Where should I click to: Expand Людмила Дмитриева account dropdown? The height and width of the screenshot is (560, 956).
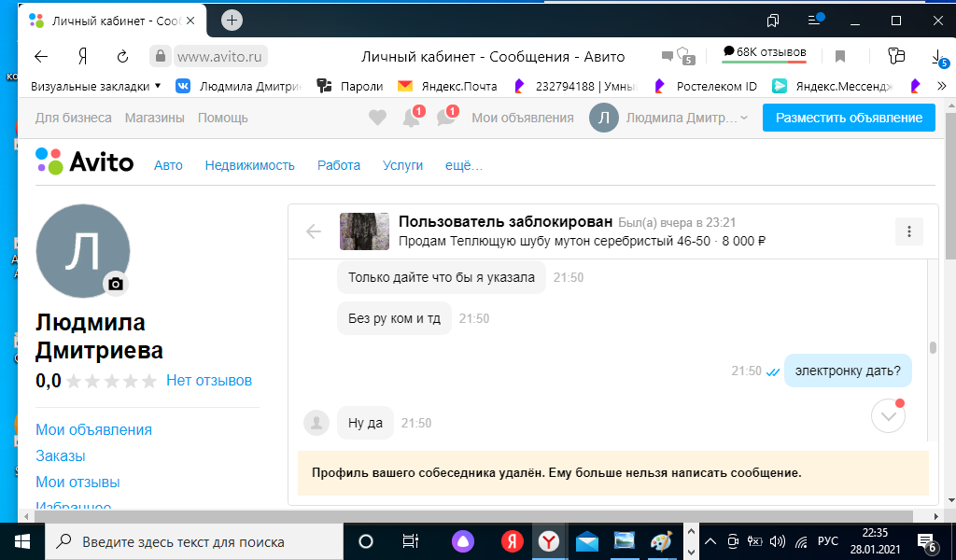pos(668,118)
